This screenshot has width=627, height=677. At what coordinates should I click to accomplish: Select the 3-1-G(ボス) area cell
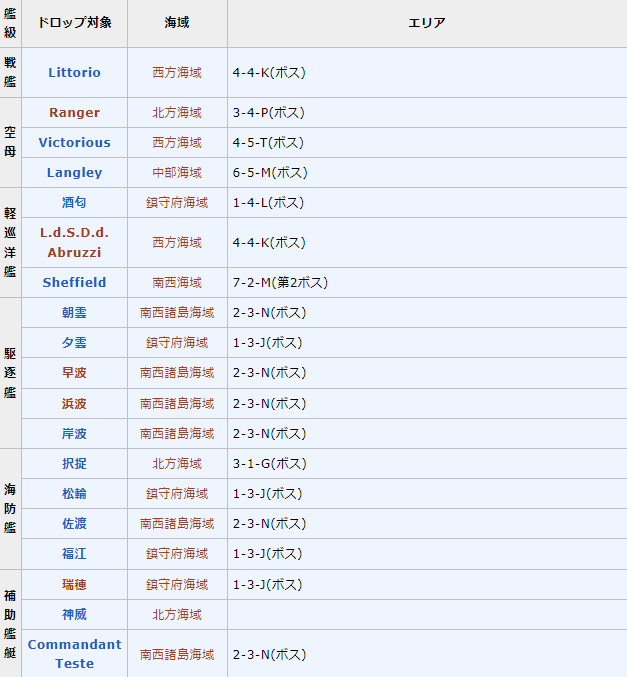(427, 464)
